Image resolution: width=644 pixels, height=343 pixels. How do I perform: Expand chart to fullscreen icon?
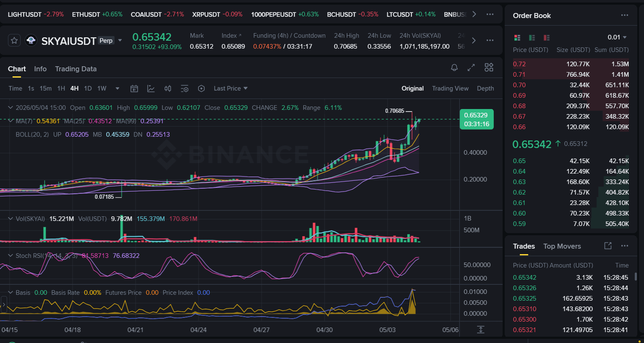click(x=471, y=68)
